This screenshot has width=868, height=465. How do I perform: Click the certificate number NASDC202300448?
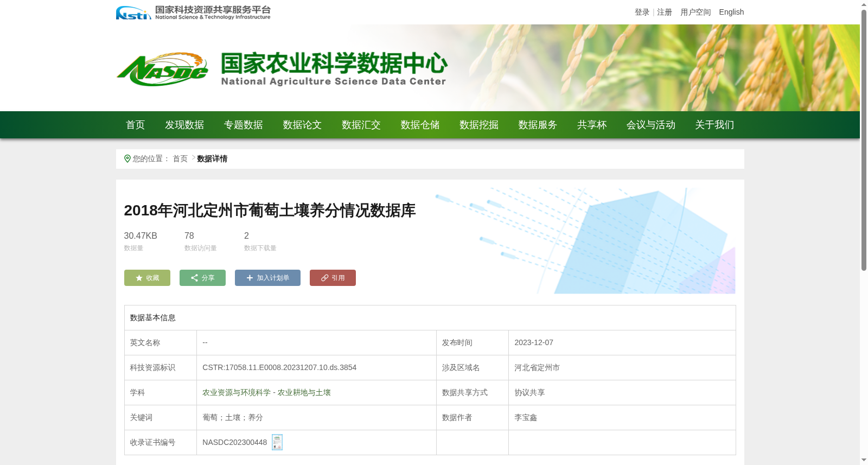pyautogui.click(x=235, y=442)
